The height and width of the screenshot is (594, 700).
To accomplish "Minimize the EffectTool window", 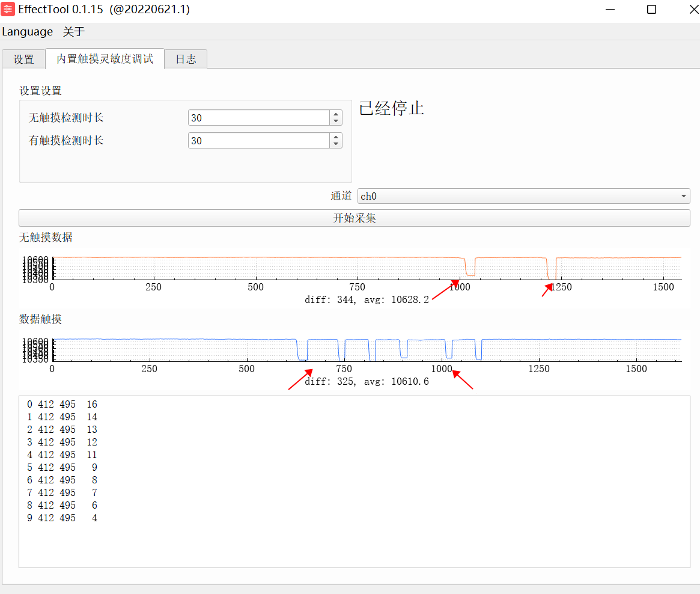I will coord(610,10).
